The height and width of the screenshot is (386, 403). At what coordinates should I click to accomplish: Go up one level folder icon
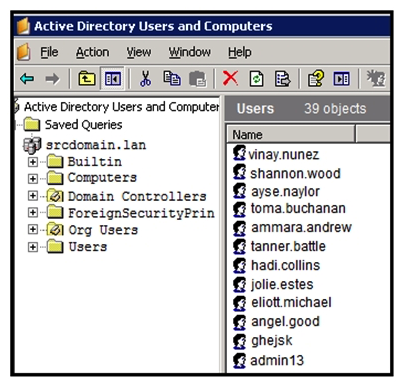click(x=87, y=79)
